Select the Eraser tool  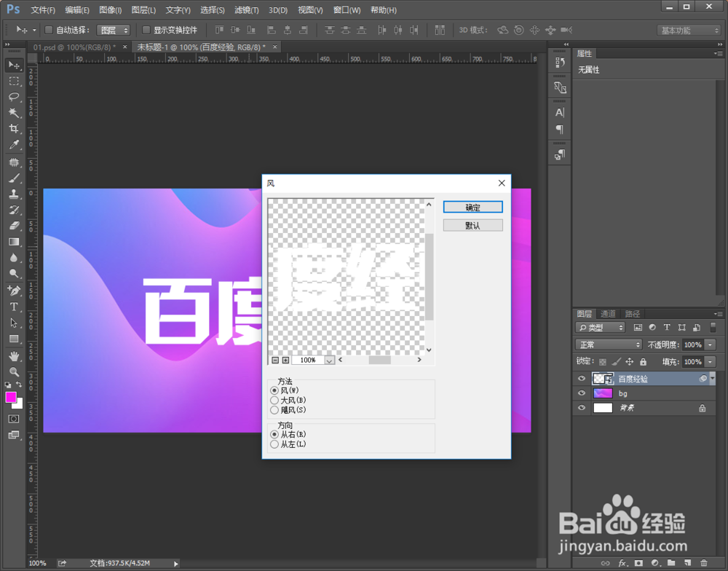[x=14, y=226]
